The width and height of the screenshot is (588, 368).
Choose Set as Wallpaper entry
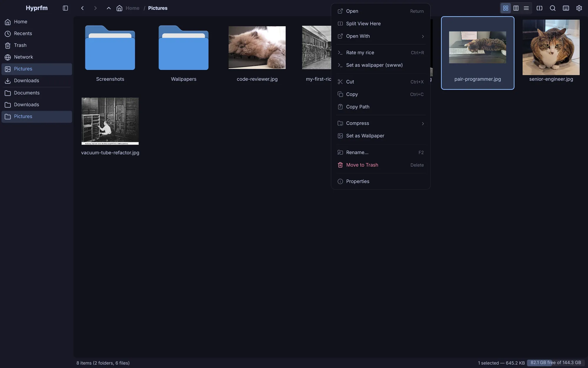point(380,136)
